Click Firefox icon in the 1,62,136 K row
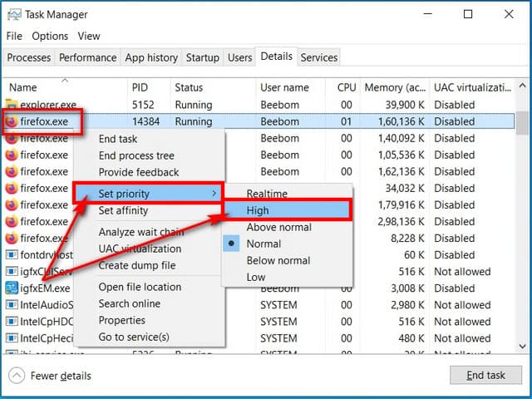532x399 pixels. (x=12, y=171)
